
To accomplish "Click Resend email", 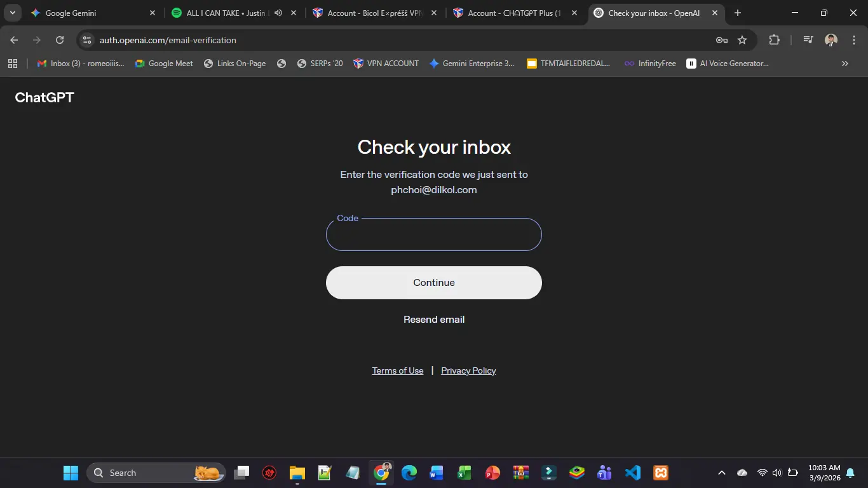I will pyautogui.click(x=434, y=320).
